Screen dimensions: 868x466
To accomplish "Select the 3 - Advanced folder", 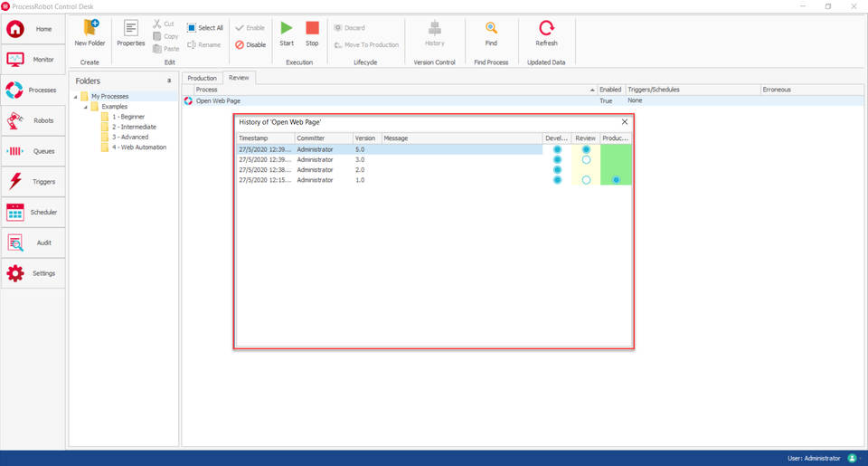I will point(130,137).
